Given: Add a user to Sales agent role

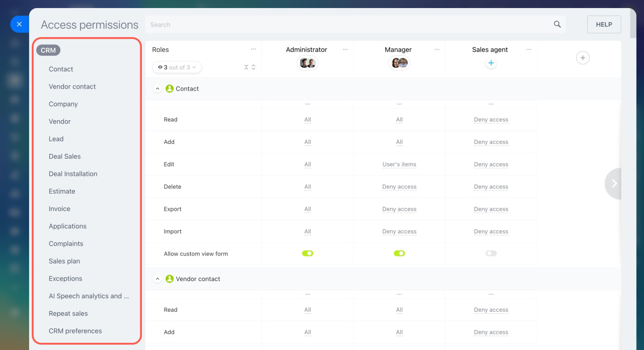Looking at the screenshot, I should pos(491,63).
